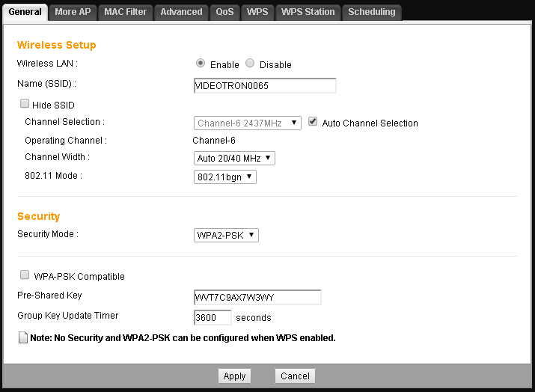Open the 802.11 Mode dropdown
The image size is (535, 392).
click(224, 177)
